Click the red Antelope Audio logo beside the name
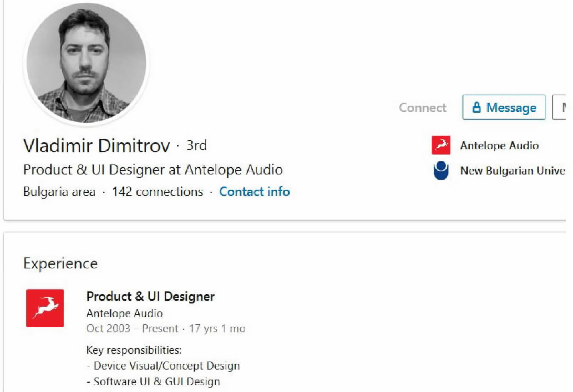573x392 pixels. pyautogui.click(x=441, y=145)
